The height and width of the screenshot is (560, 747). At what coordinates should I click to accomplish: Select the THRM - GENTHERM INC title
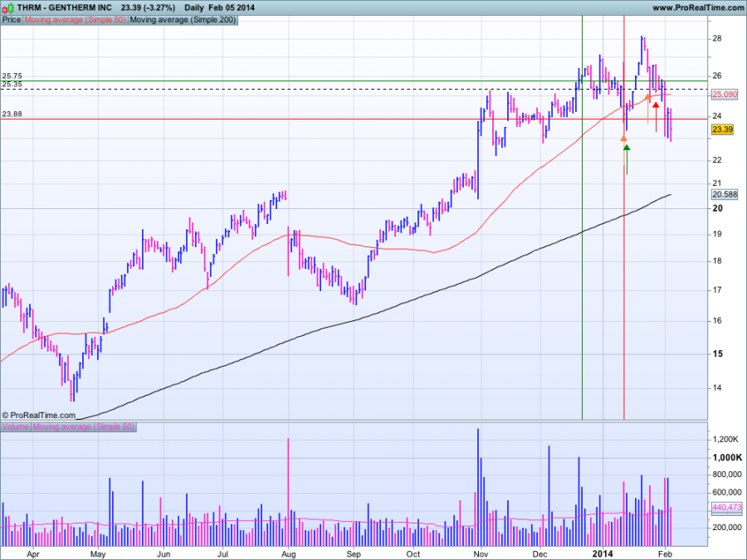[x=64, y=7]
